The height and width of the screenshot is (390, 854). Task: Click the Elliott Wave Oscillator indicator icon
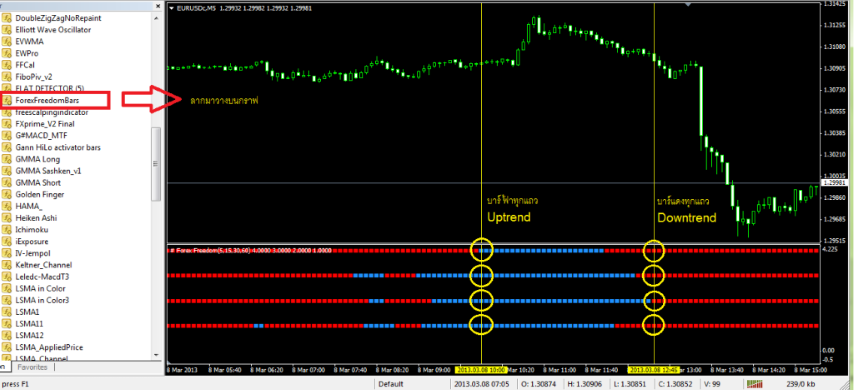click(7, 30)
